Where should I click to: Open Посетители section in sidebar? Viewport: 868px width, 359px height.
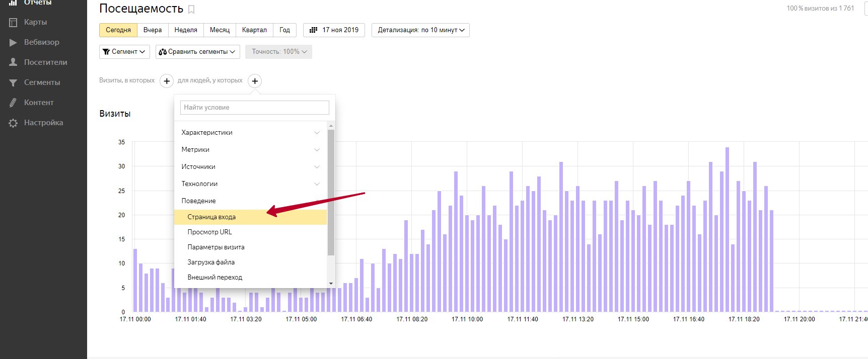[x=46, y=62]
